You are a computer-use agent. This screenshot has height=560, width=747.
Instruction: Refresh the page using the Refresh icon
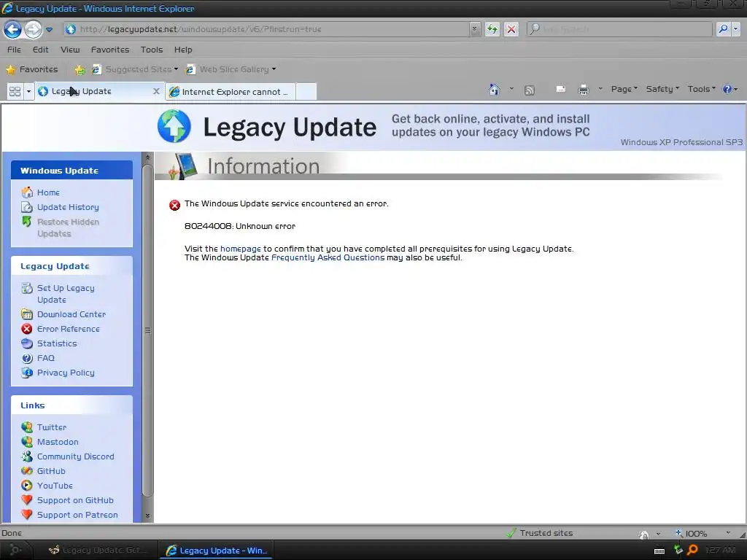[x=492, y=29]
